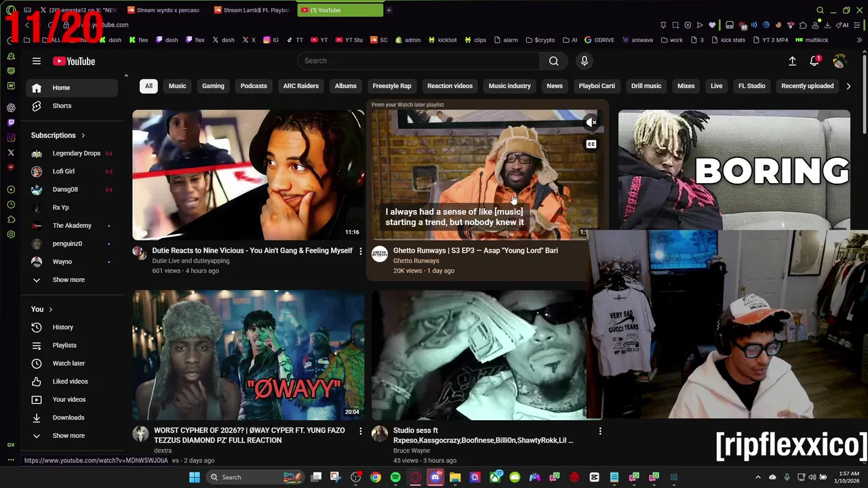Viewport: 868px width, 488px height.
Task: Open the BORING video thumbnail
Action: [x=734, y=169]
